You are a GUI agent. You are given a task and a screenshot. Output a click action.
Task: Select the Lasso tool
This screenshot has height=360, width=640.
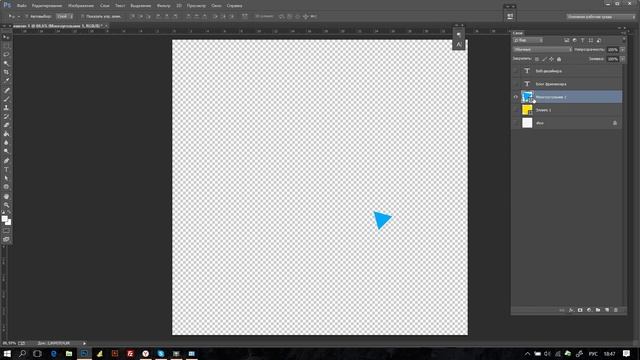coord(6,54)
